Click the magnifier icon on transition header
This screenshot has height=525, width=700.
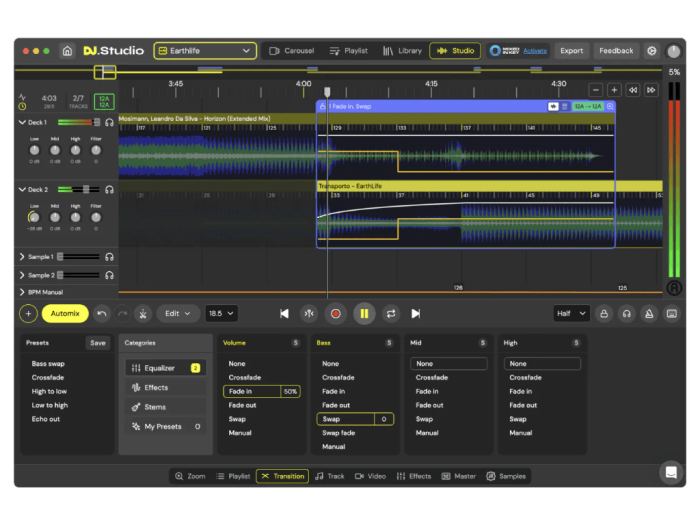[x=610, y=106]
